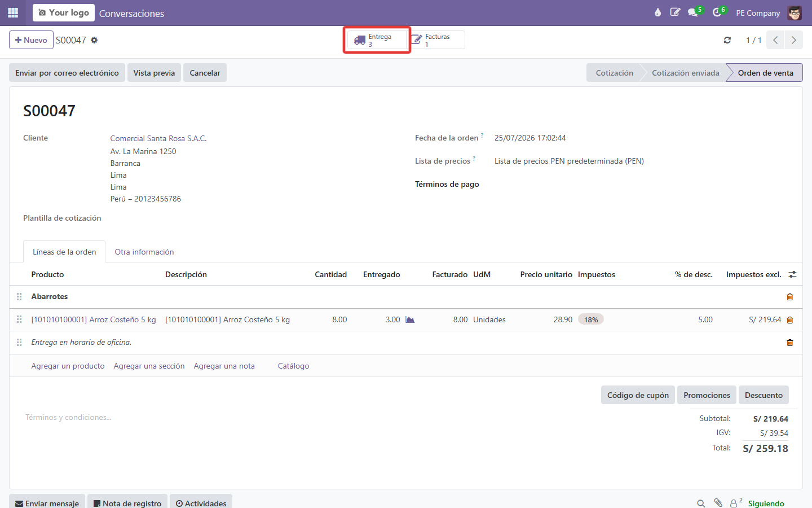Click the gear icon next to S00047

[x=94, y=40]
